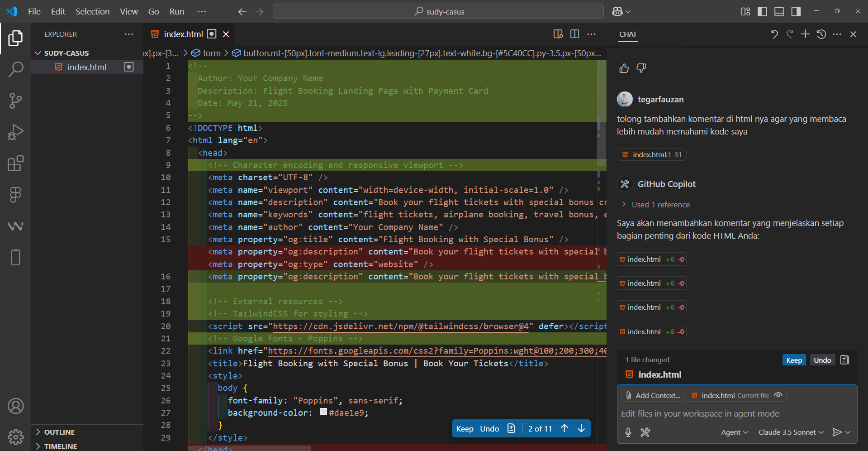Viewport: 868px width, 451px height.
Task: Toggle the bottom Panel visibility
Action: 779,11
